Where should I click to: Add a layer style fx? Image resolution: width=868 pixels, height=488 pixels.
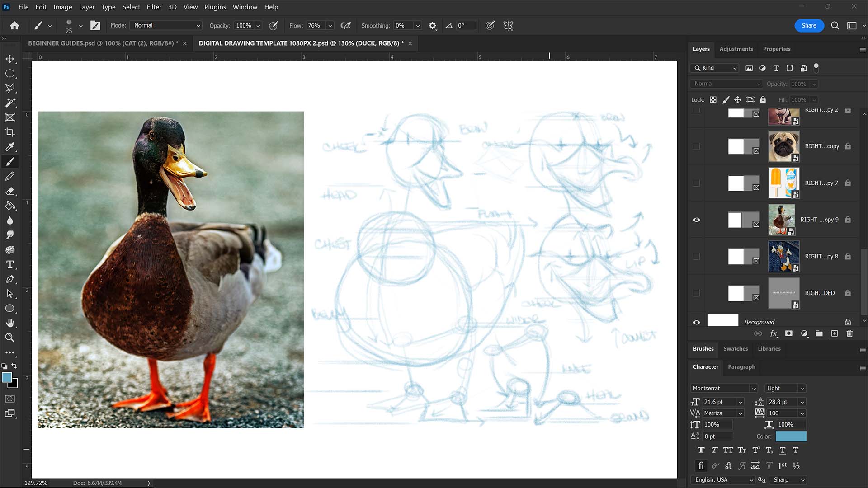click(774, 333)
